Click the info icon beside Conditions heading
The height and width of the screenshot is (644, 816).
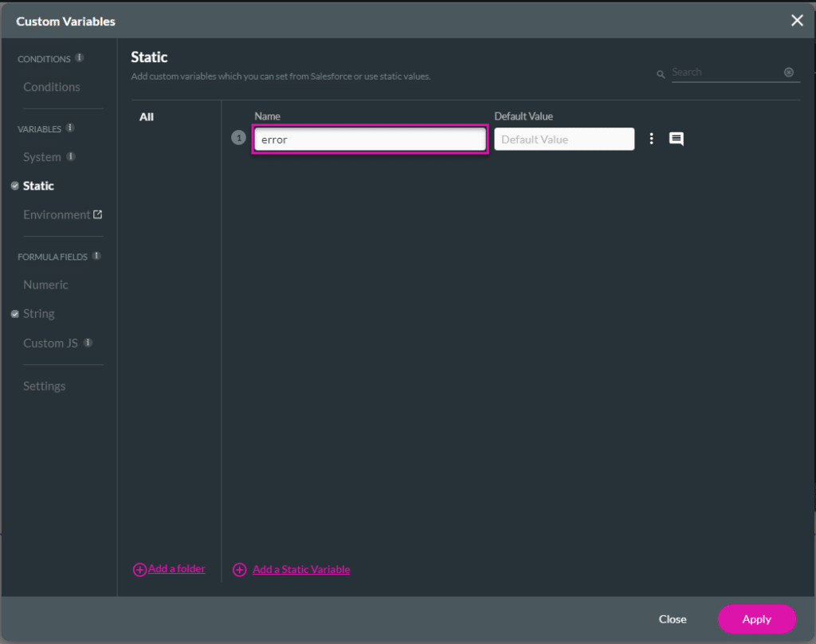[x=80, y=58]
